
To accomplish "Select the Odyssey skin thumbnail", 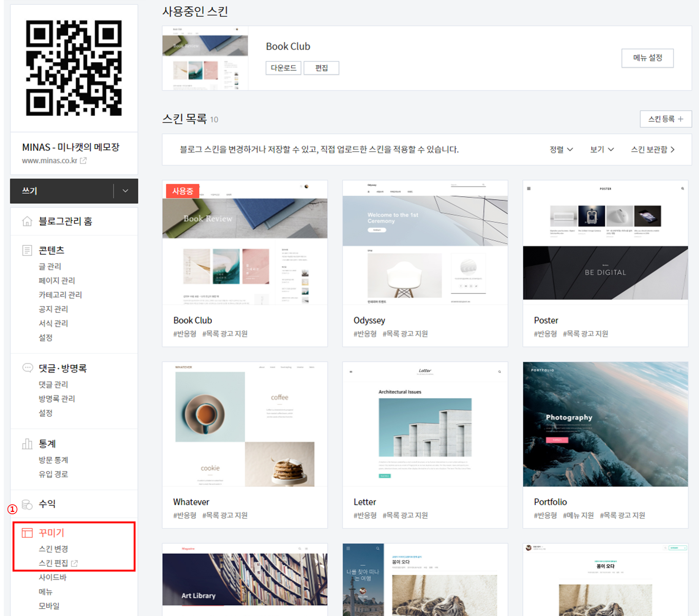I will [425, 242].
